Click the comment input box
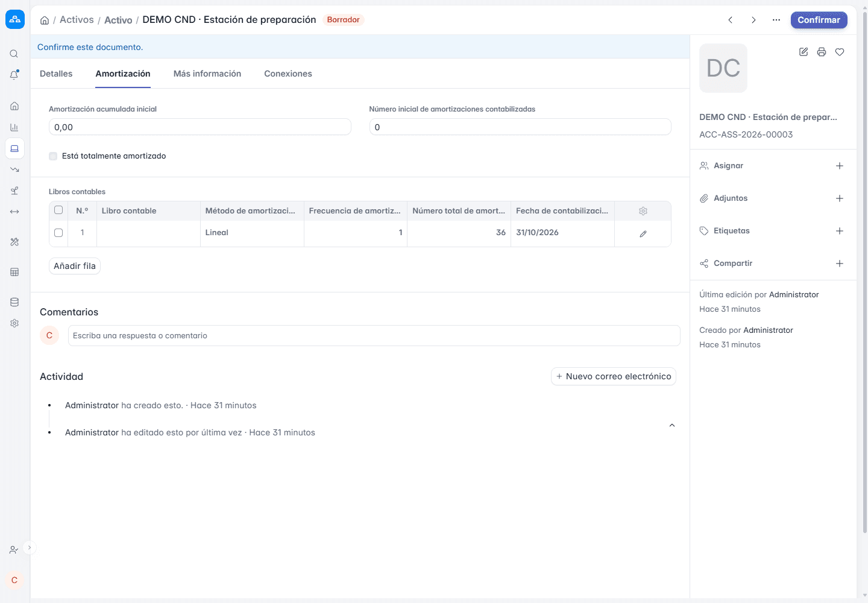868x603 pixels. click(374, 335)
